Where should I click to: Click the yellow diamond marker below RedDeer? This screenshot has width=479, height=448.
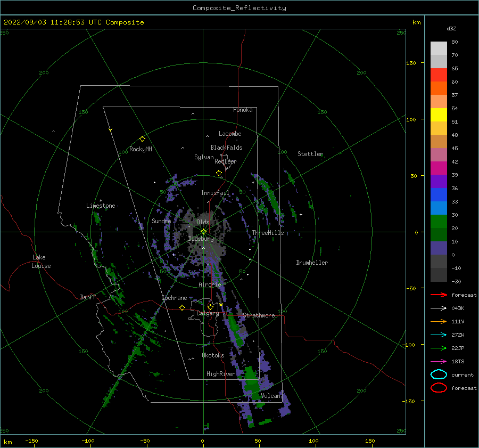point(219,173)
